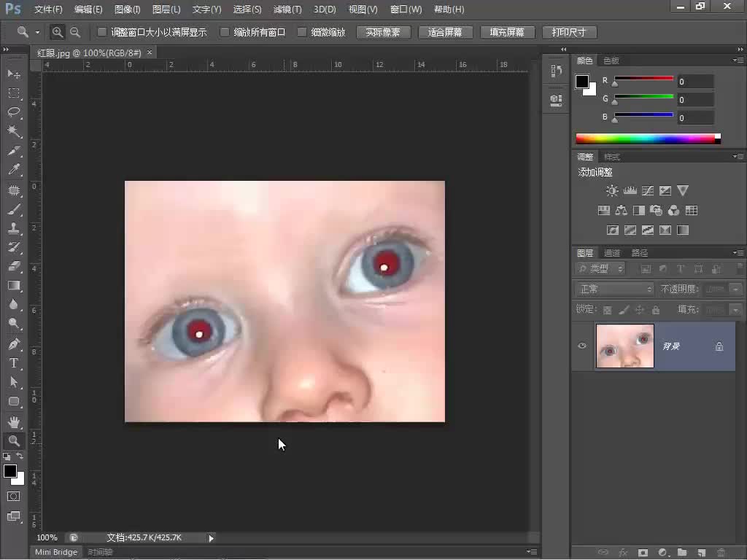Select the Hand tool

14,421
